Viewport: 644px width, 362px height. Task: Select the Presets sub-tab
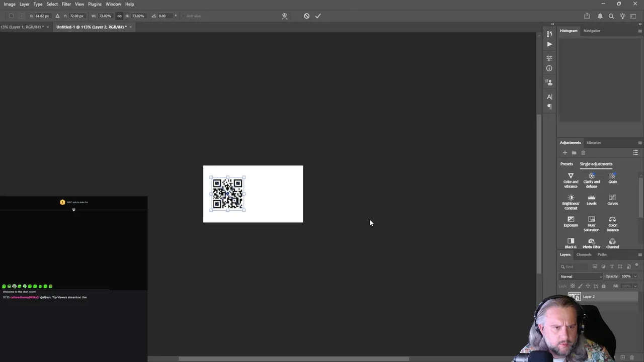pos(567,164)
